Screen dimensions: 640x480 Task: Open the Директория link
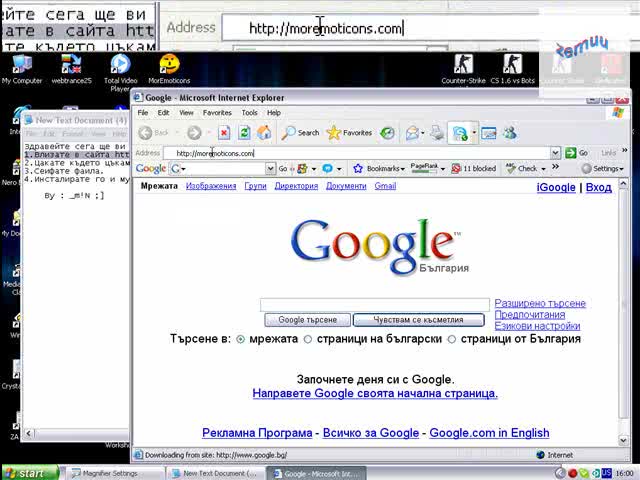point(296,186)
